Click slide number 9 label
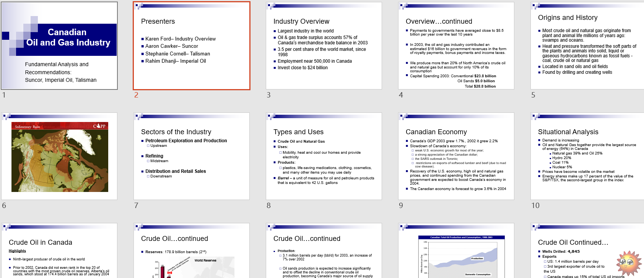Screen dimensions: 644x278 (401, 205)
